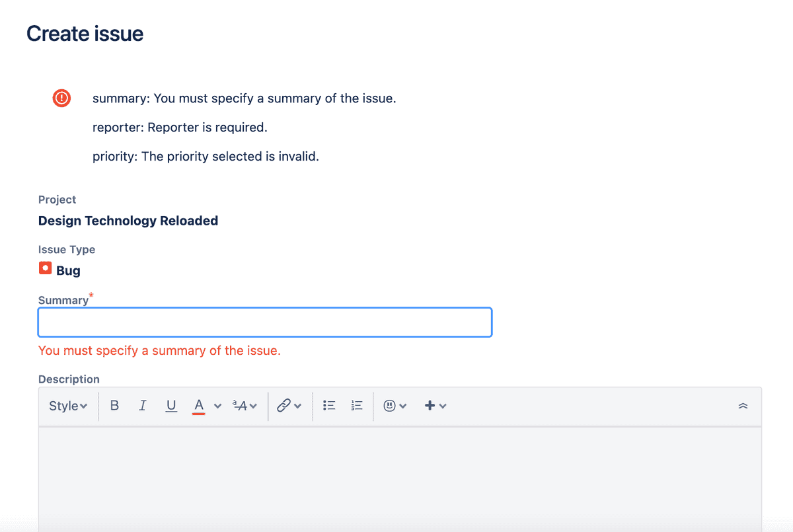This screenshot has width=793, height=532.
Task: Select project Design Technology Reloaded
Action: (x=128, y=220)
